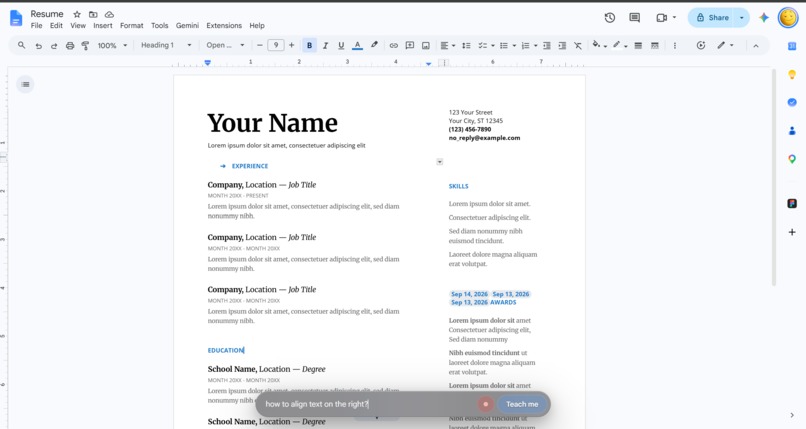Expand the checklist options arrow
The width and height of the screenshot is (806, 429).
click(493, 46)
